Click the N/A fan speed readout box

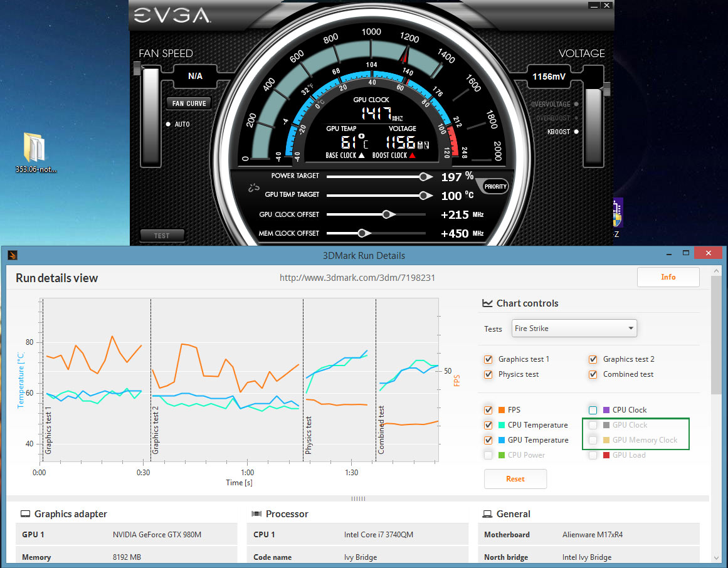coord(195,76)
